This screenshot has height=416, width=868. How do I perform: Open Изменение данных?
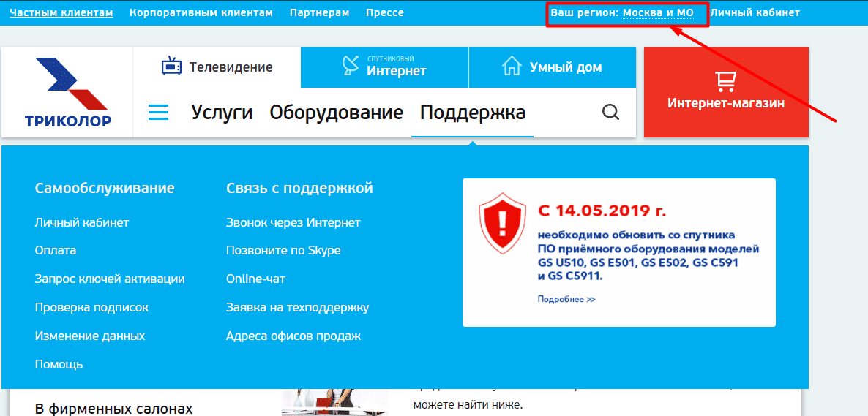click(90, 336)
